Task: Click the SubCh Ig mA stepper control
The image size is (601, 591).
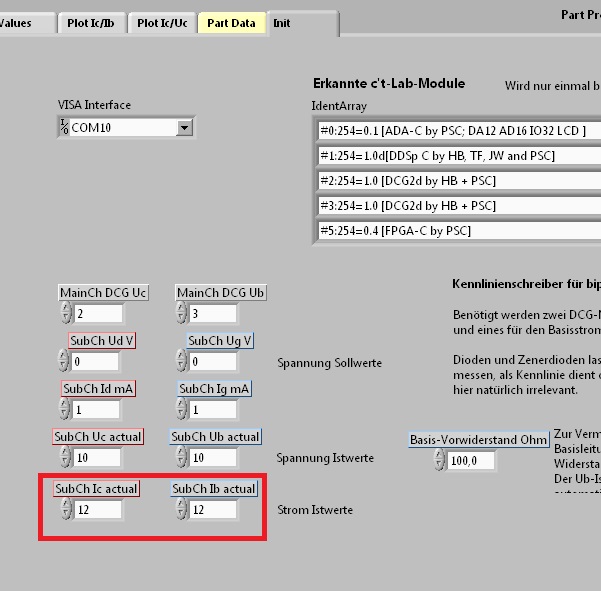Action: [x=182, y=410]
